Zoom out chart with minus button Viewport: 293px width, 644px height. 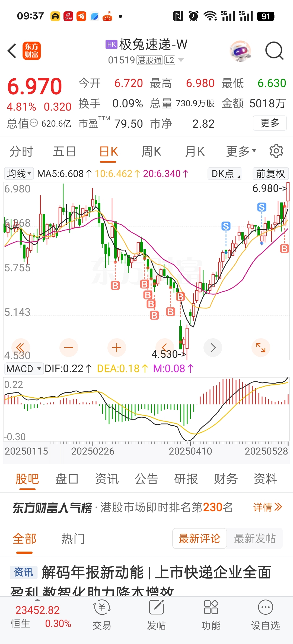tap(69, 347)
